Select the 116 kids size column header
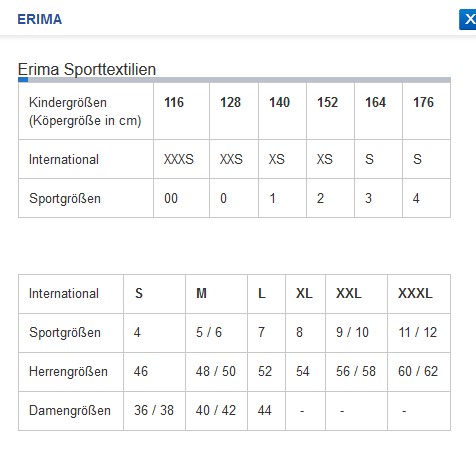 181,111
